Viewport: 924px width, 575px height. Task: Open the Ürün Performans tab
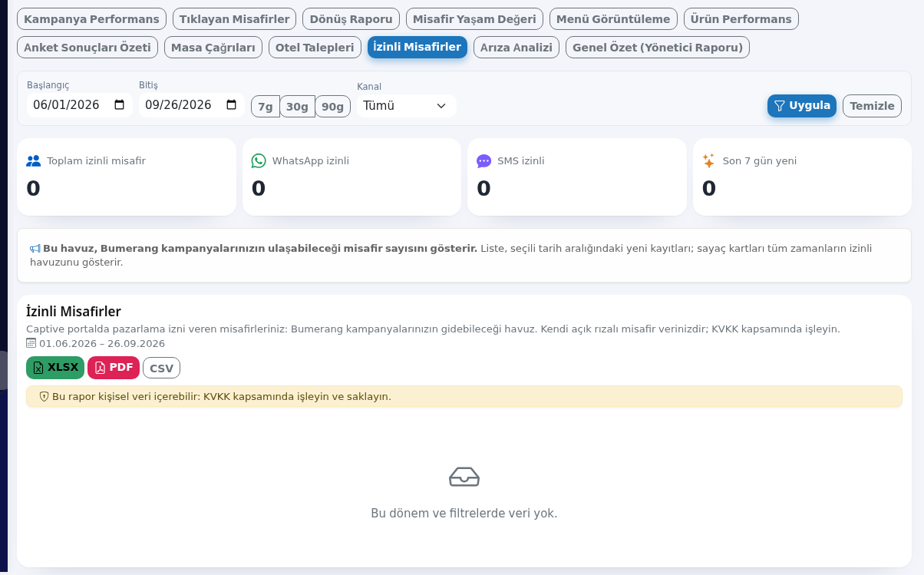(x=741, y=19)
